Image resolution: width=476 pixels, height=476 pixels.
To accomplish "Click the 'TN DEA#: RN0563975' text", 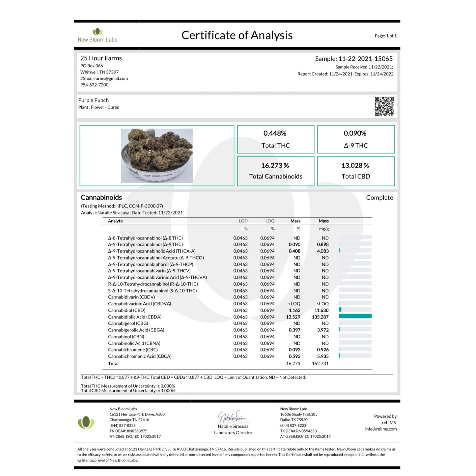I will pyautogui.click(x=128, y=431).
